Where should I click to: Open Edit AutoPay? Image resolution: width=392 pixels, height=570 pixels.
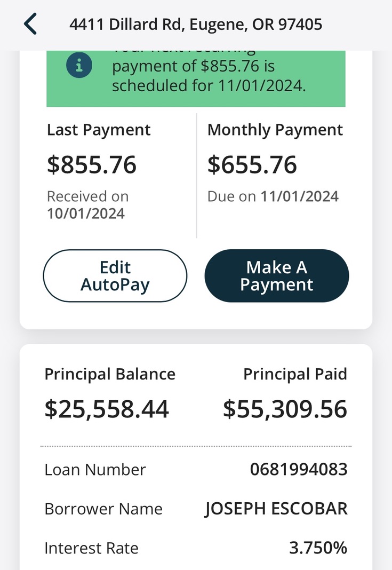click(115, 276)
